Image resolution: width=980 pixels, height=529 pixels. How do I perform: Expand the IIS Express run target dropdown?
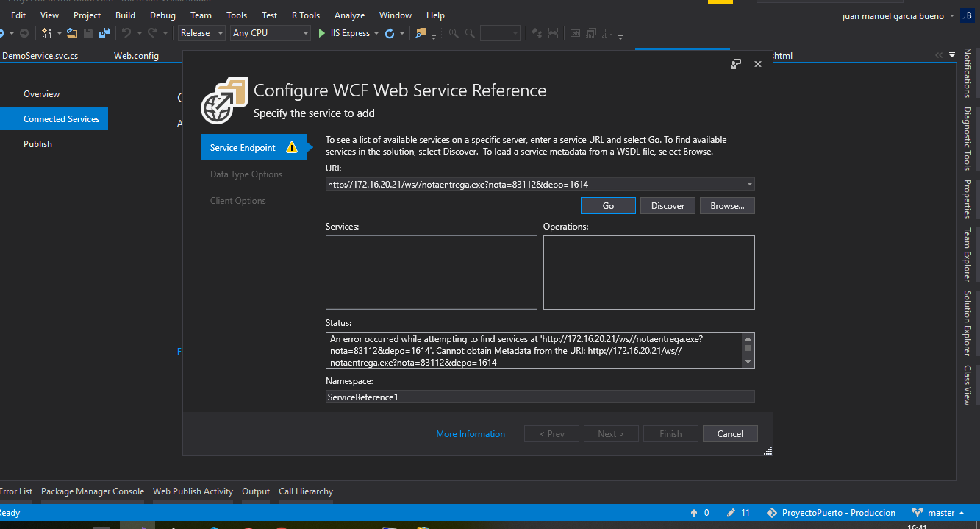(376, 33)
